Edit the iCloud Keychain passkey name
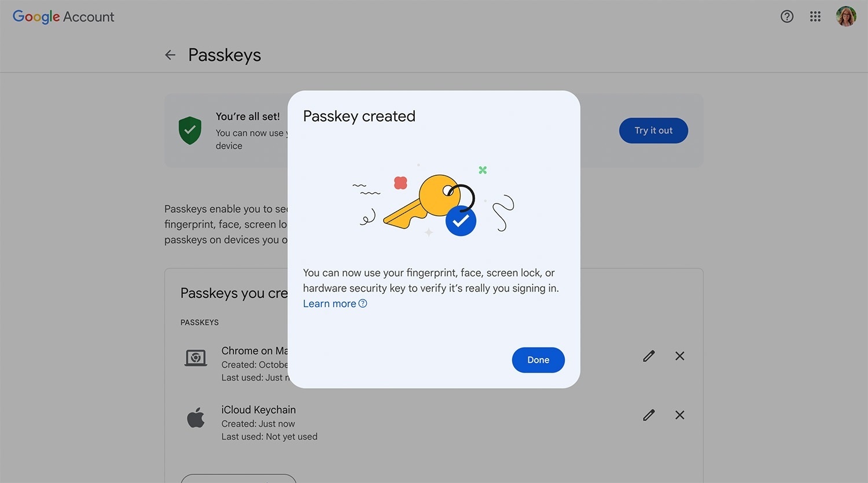The height and width of the screenshot is (483, 868). pyautogui.click(x=649, y=415)
